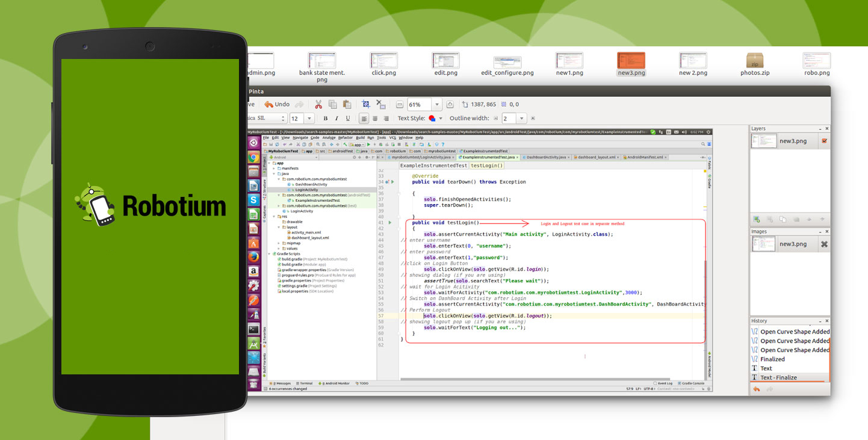868x440 pixels.
Task: Select right text alignment
Action: tap(386, 119)
